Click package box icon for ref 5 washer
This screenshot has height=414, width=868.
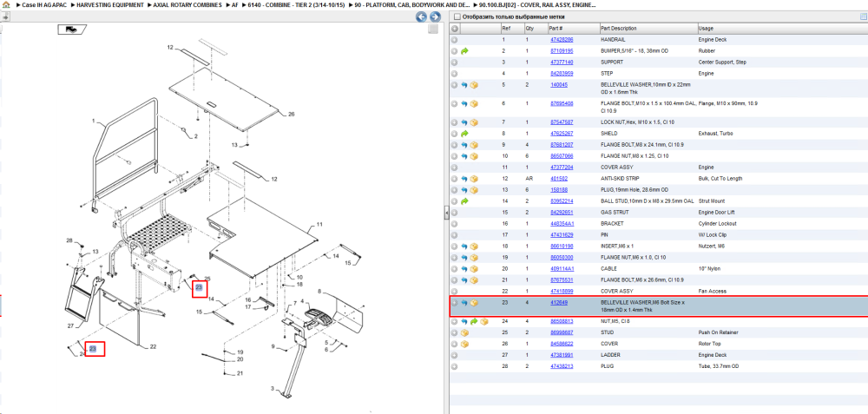[x=474, y=85]
